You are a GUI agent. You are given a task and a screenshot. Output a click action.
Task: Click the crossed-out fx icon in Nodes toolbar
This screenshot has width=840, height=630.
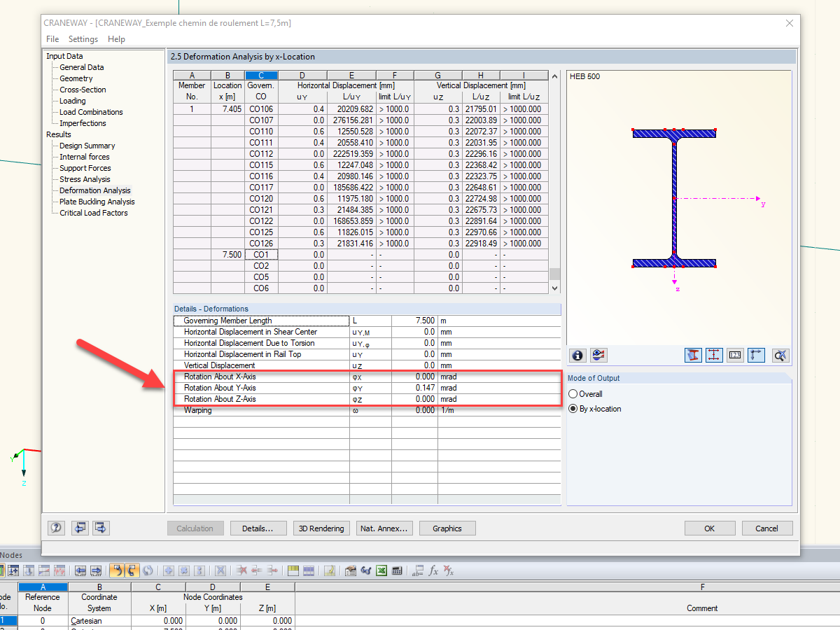tap(449, 570)
